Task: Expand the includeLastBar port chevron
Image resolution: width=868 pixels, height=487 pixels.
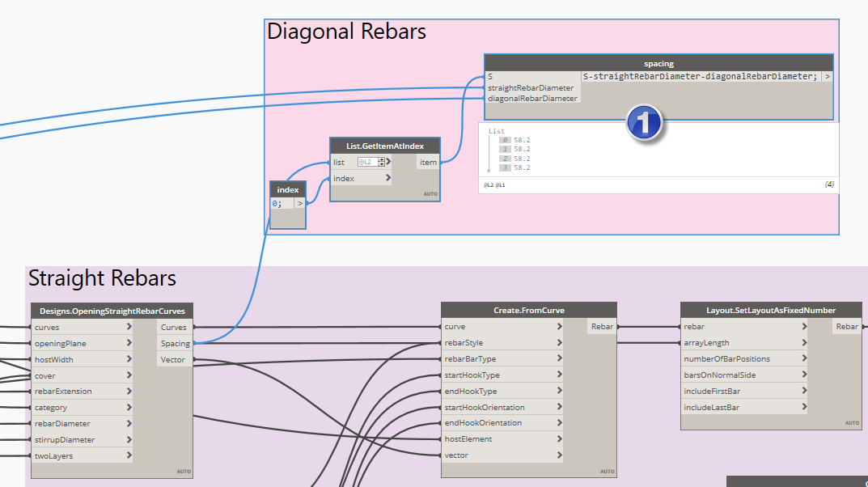Action: point(804,407)
